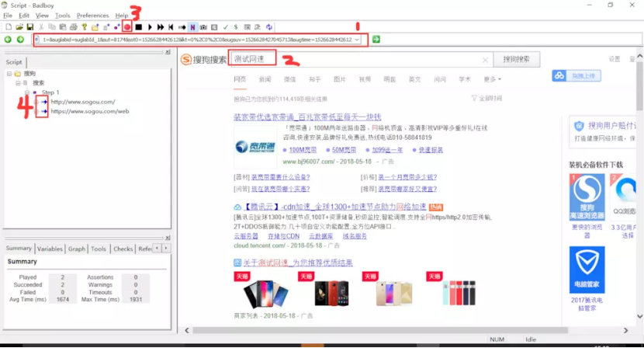Collapse the 搜索 test node
The width and height of the screenshot is (644, 348).
18,83
